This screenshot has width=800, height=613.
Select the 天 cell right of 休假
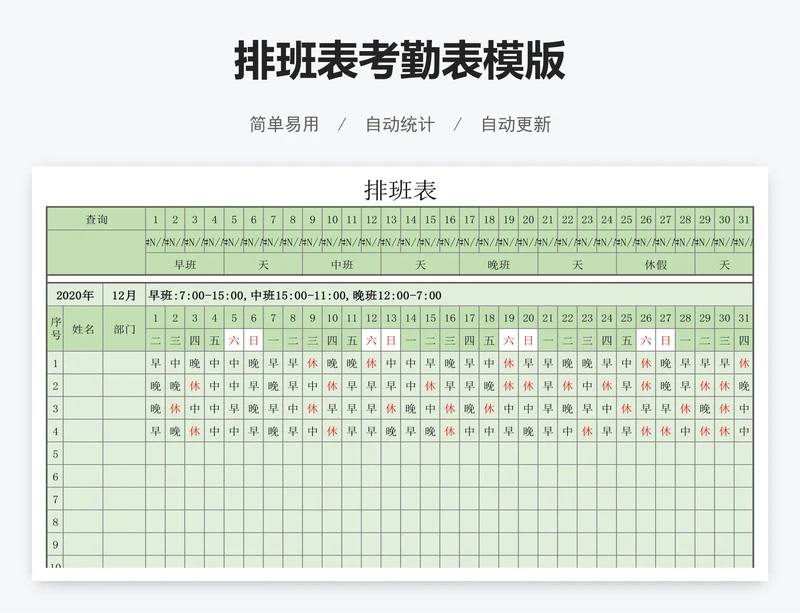[x=724, y=264]
